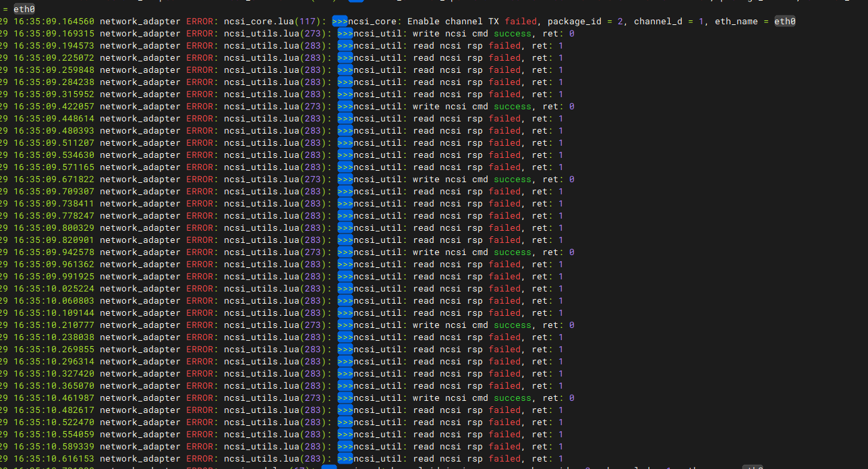The width and height of the screenshot is (868, 469).
Task: Click the >>> marker on the 16:35:10.210777 line
Action: tap(345, 325)
